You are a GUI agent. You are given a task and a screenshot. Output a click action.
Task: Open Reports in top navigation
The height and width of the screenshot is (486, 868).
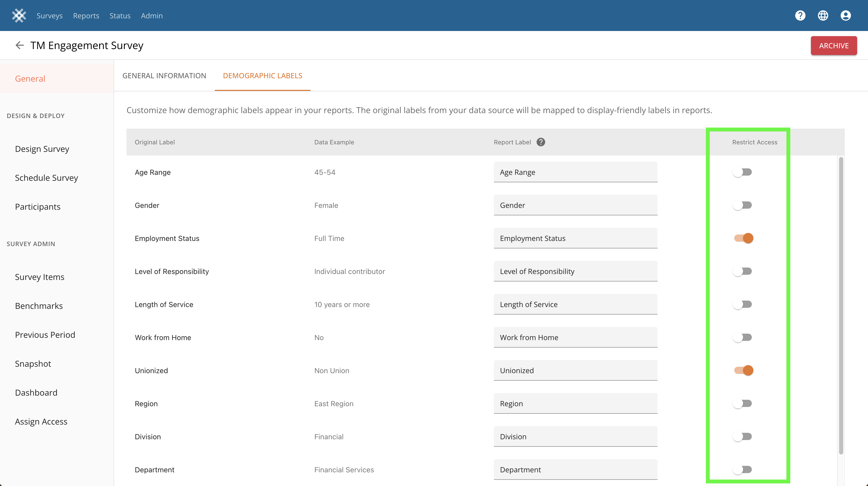coord(86,16)
